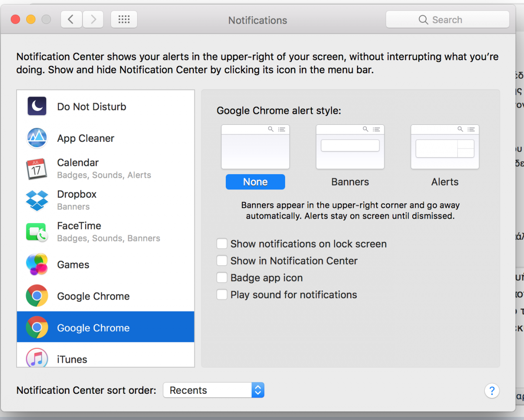Select App Cleaner row label
Image resolution: width=524 pixels, height=420 pixels.
[x=86, y=138]
